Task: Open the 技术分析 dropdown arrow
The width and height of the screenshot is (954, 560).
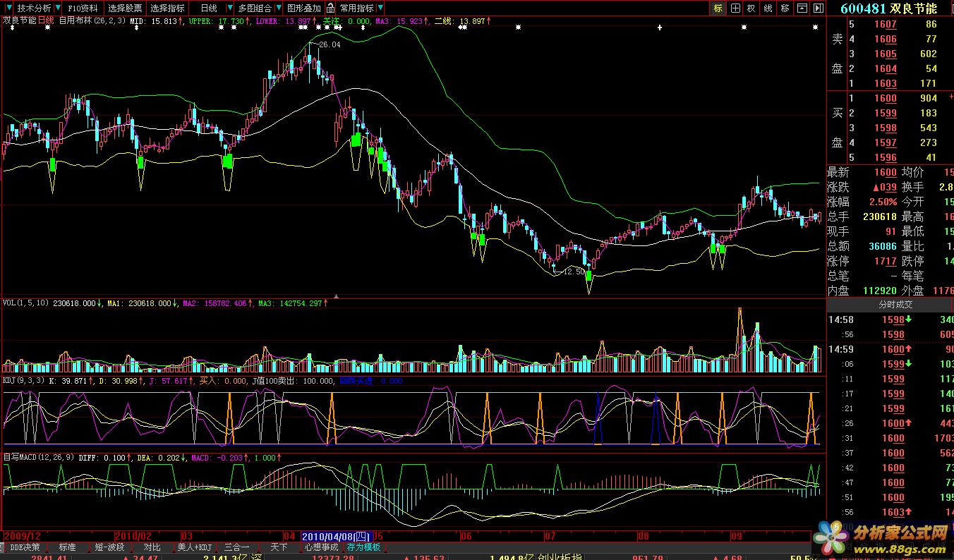Action: point(56,8)
